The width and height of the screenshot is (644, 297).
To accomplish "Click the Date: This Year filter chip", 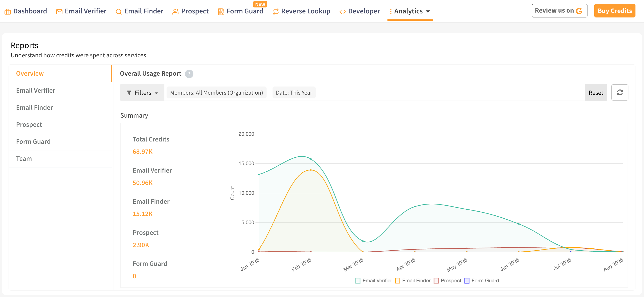I will pos(294,93).
